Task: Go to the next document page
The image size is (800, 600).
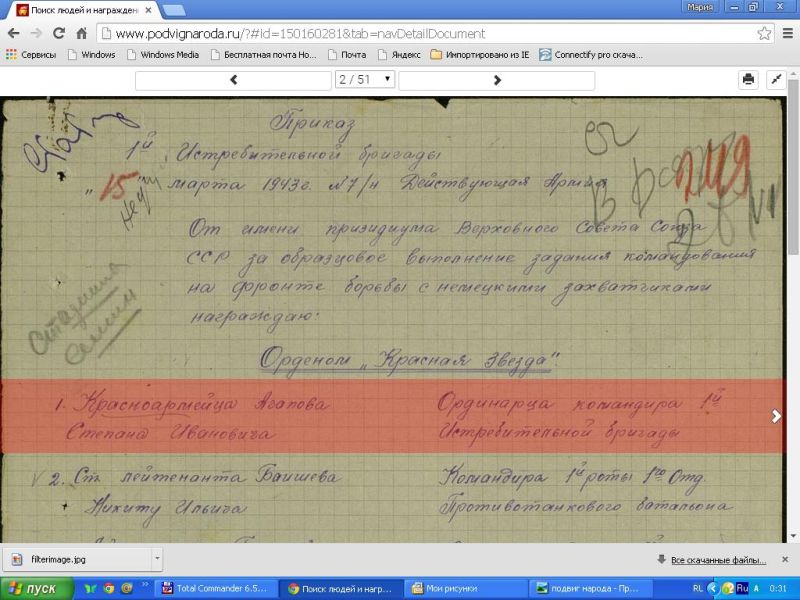Action: (497, 79)
